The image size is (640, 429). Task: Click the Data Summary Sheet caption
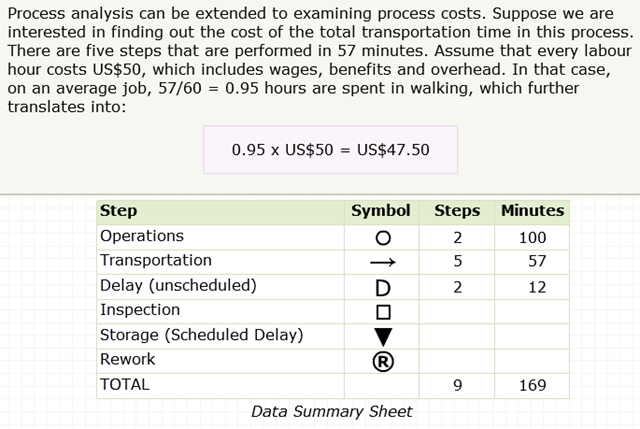(x=331, y=411)
